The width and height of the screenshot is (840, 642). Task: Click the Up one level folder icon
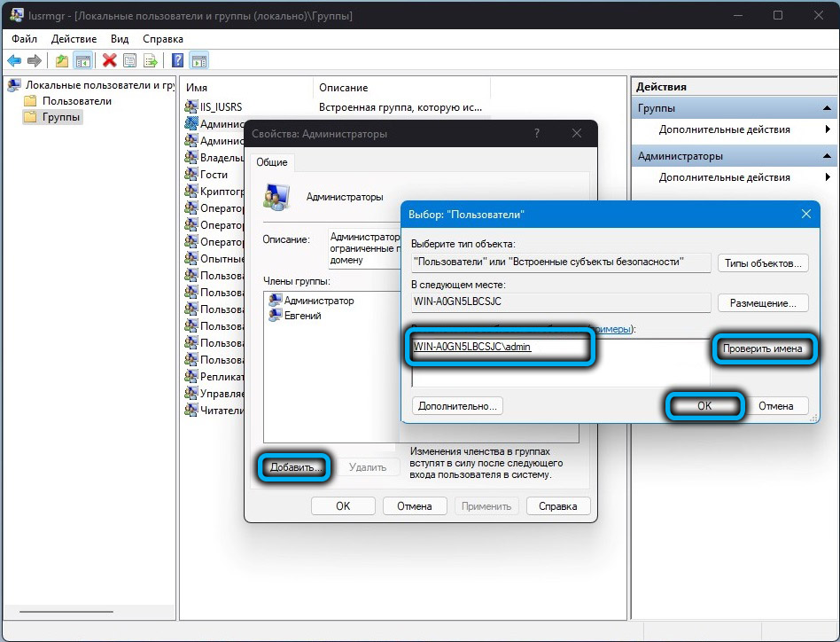tap(61, 60)
